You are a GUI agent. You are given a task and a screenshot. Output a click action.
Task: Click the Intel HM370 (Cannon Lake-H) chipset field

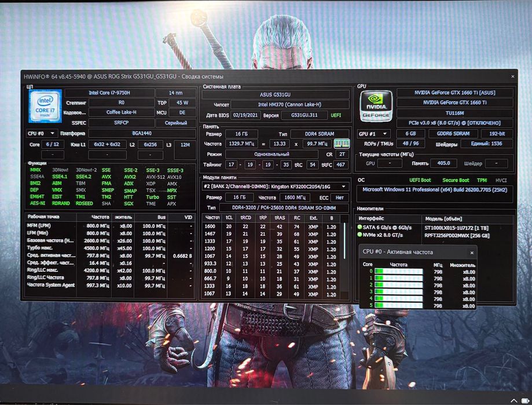290,104
